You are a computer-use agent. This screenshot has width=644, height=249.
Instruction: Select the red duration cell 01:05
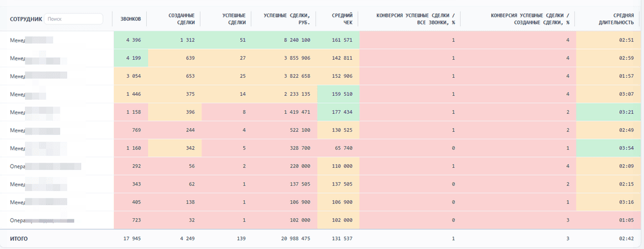coord(609,220)
